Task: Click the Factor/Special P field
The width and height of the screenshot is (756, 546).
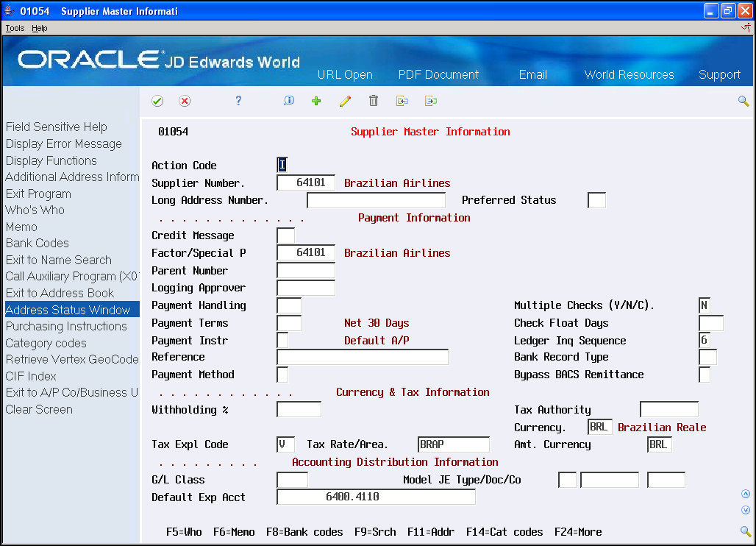Action: click(x=306, y=252)
